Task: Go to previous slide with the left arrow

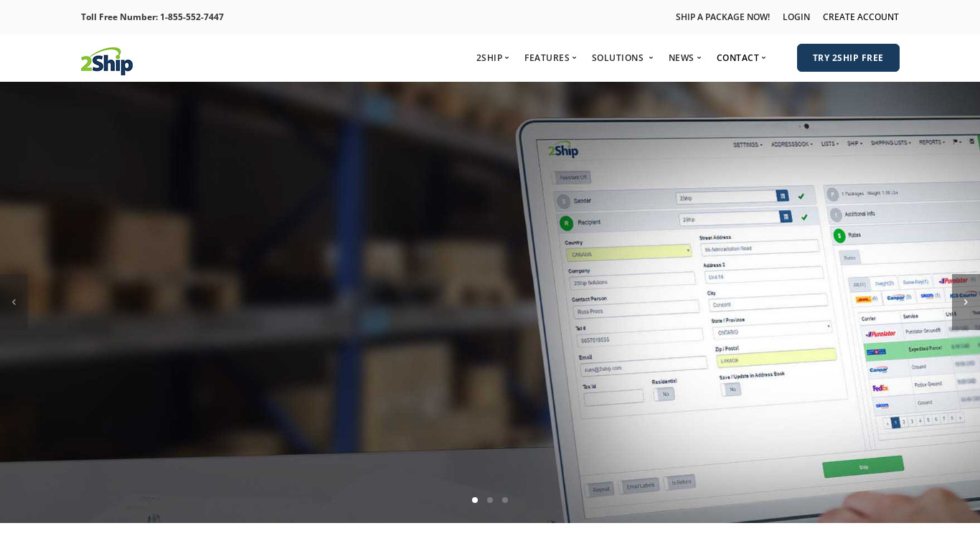Action: click(14, 302)
